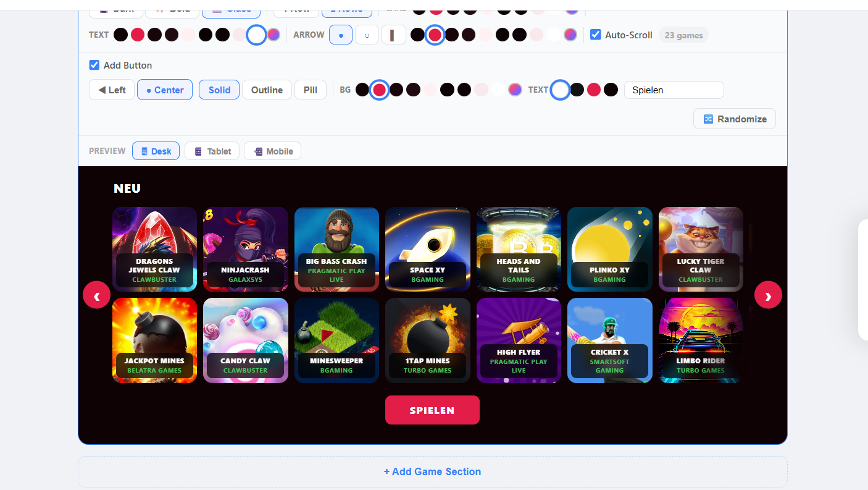
Task: Switch preview to Tablet
Action: (x=212, y=151)
